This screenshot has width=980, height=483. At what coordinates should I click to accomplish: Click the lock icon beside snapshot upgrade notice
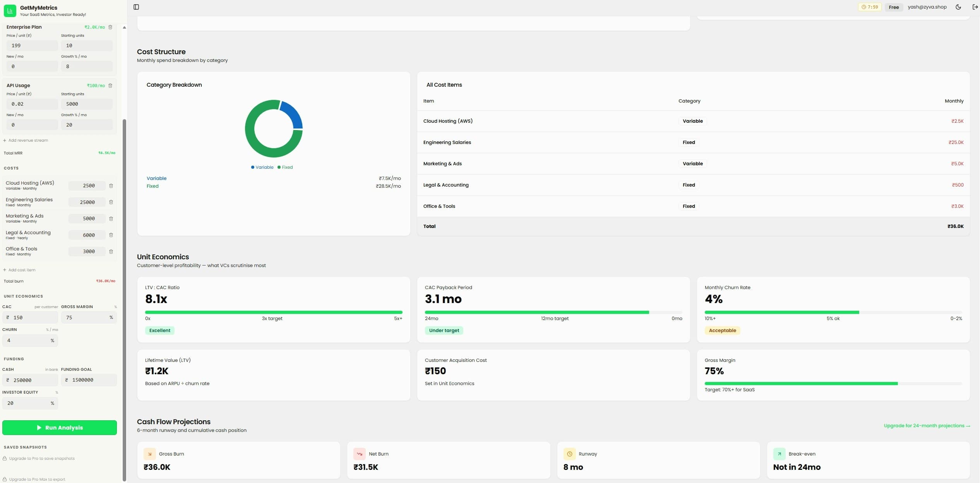point(5,458)
